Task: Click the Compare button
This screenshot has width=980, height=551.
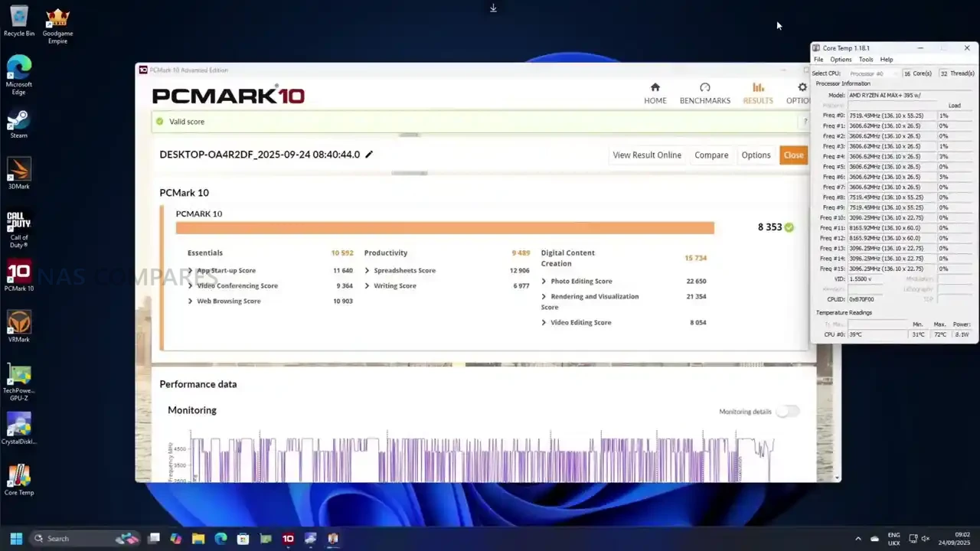Action: coord(711,155)
